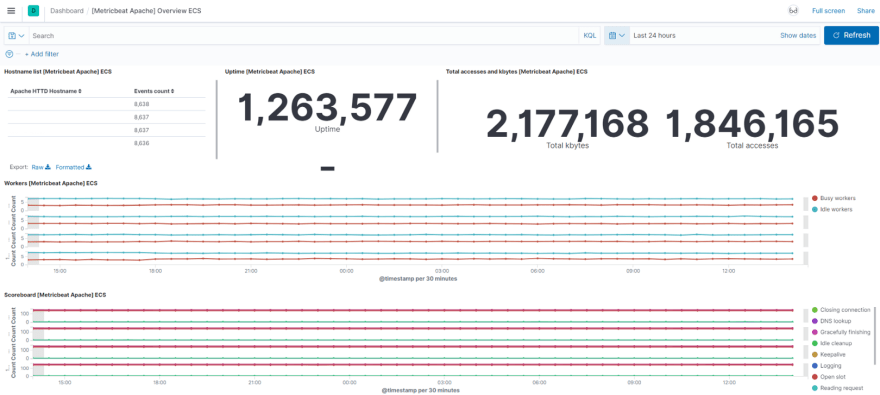This screenshot has height=395, width=880.
Task: Click the Workers panel title
Action: pyautogui.click(x=51, y=183)
